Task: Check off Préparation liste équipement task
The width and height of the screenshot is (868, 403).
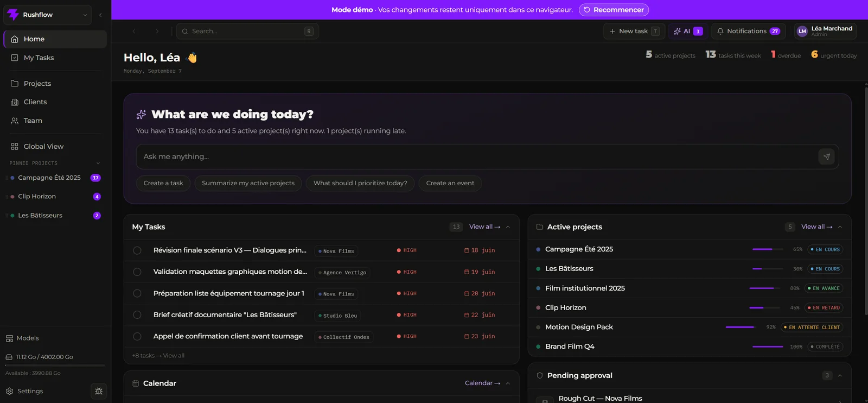Action: tap(137, 293)
